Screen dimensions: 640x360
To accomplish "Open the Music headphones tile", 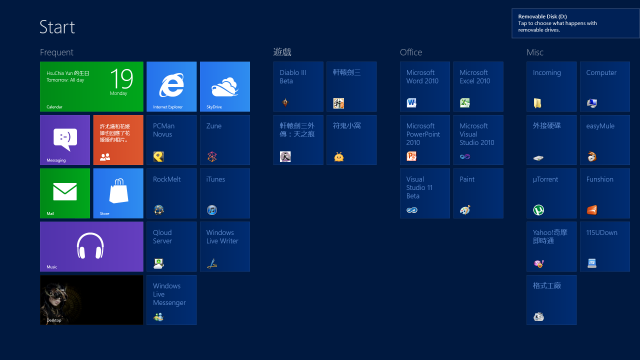I will 91,247.
